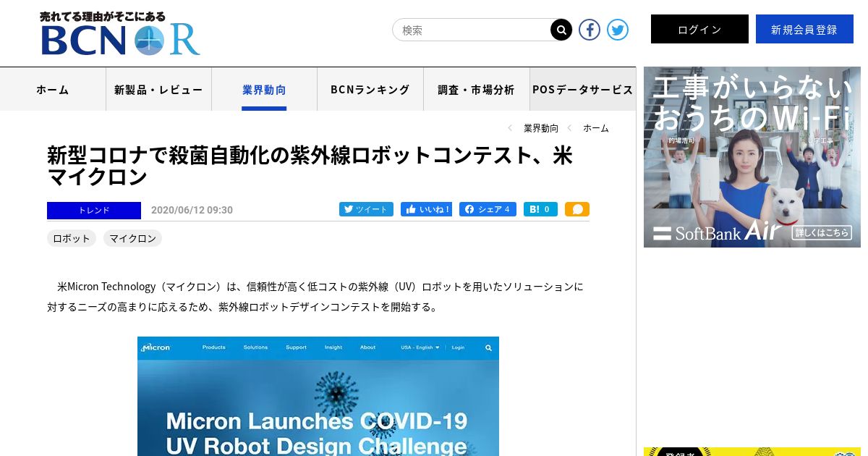868x456 pixels.
Task: Open the Micron UV Robot Challenge image
Action: 318,396
